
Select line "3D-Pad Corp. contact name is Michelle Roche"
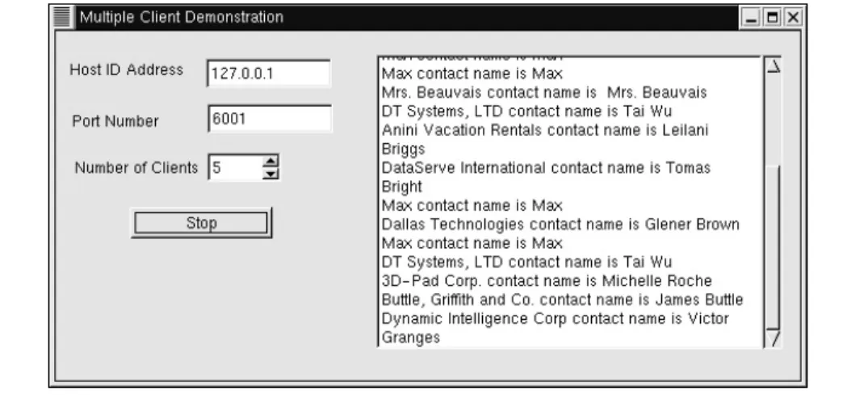pyautogui.click(x=547, y=281)
